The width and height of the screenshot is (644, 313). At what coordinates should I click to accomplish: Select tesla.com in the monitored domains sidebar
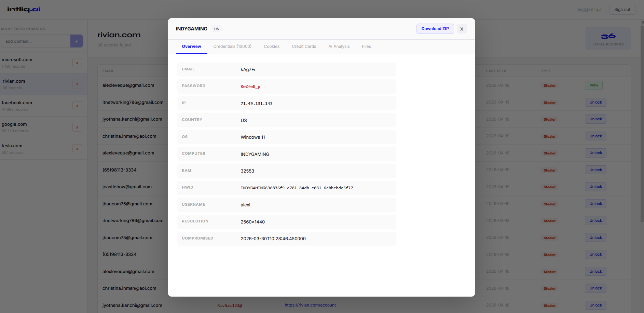tap(34, 149)
